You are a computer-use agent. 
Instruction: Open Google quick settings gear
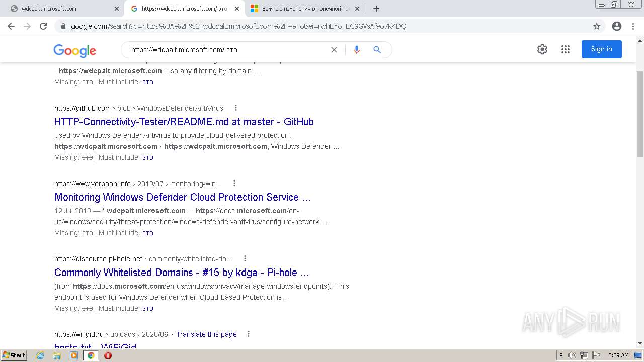542,49
